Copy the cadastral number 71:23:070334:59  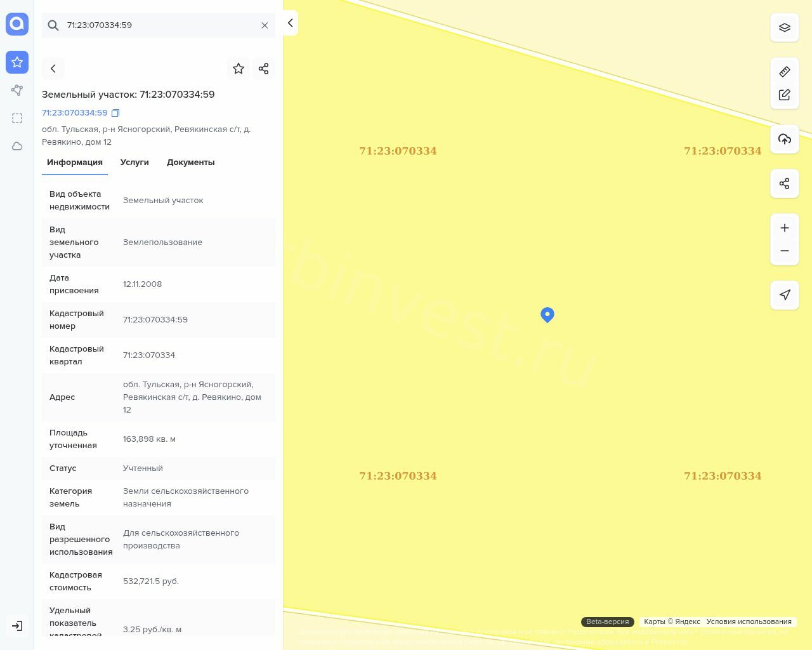pos(115,113)
